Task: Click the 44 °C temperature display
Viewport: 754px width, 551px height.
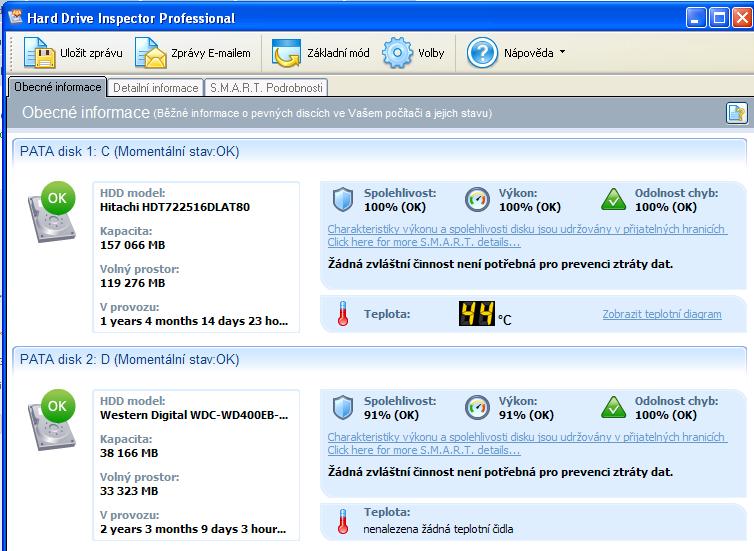Action: click(x=477, y=315)
